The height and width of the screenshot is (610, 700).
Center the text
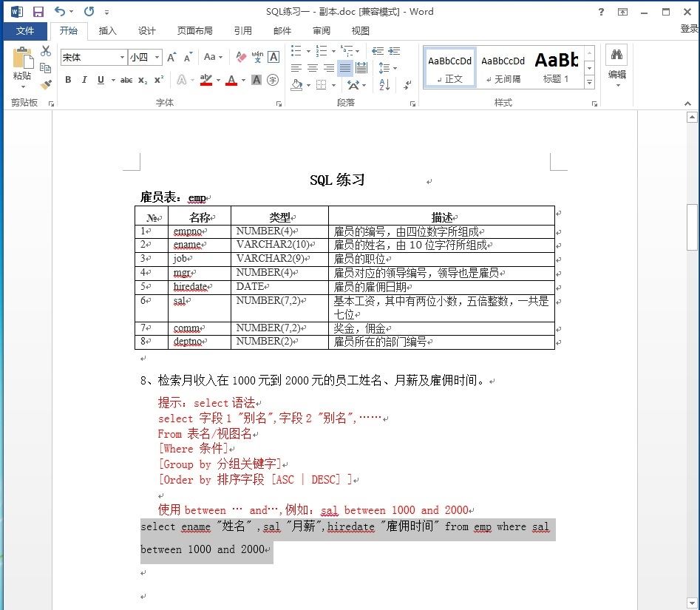click(x=313, y=68)
